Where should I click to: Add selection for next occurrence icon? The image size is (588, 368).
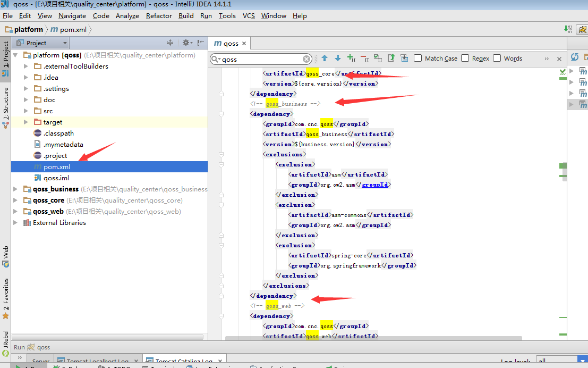352,58
